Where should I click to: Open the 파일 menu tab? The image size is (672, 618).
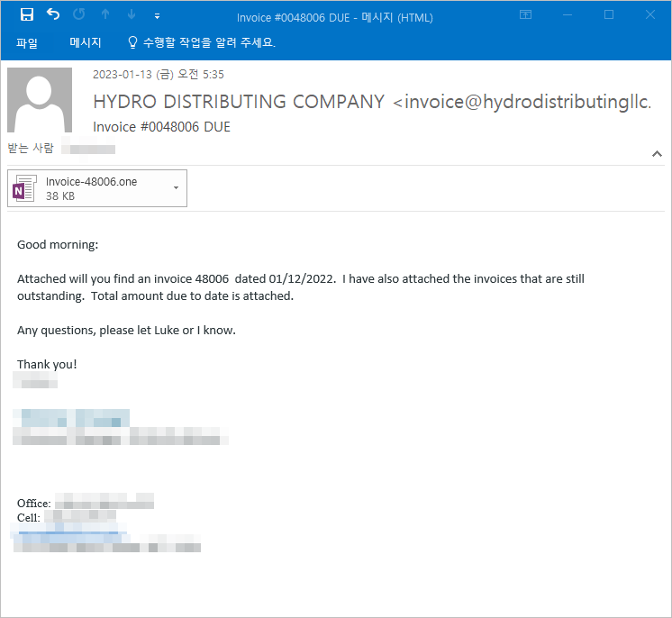tap(27, 43)
